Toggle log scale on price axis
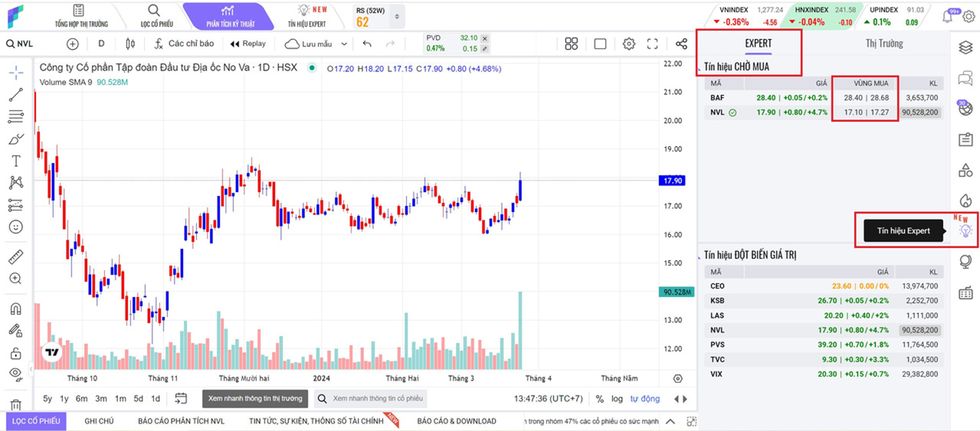Screen dimensions: 980x431 click(x=616, y=398)
